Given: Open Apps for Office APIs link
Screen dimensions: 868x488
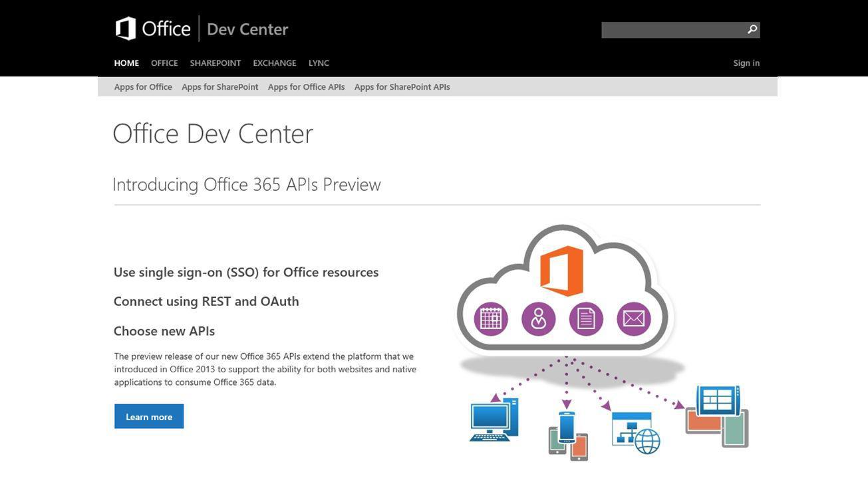Looking at the screenshot, I should pos(306,87).
